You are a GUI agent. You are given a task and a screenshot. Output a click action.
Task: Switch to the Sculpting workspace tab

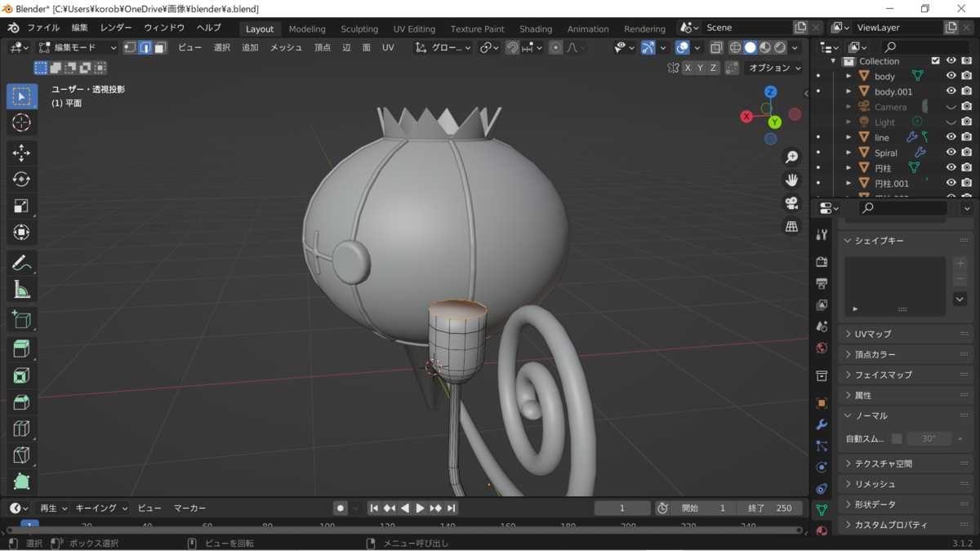click(359, 29)
